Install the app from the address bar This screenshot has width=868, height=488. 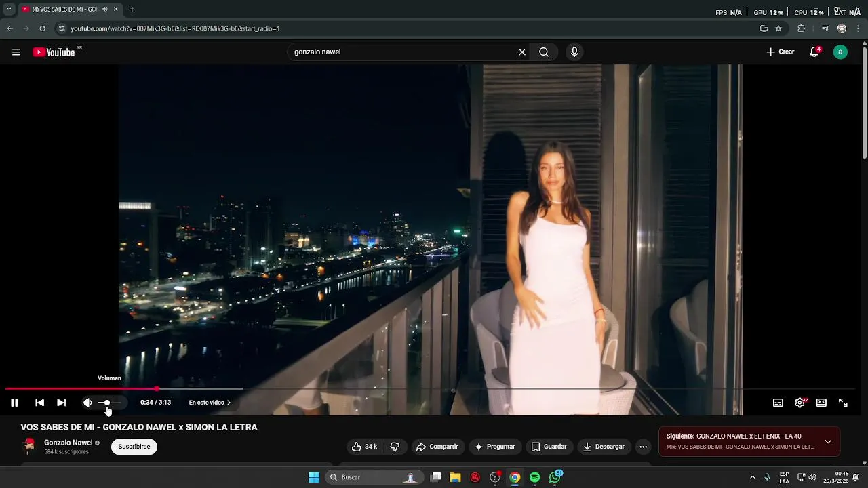(764, 28)
